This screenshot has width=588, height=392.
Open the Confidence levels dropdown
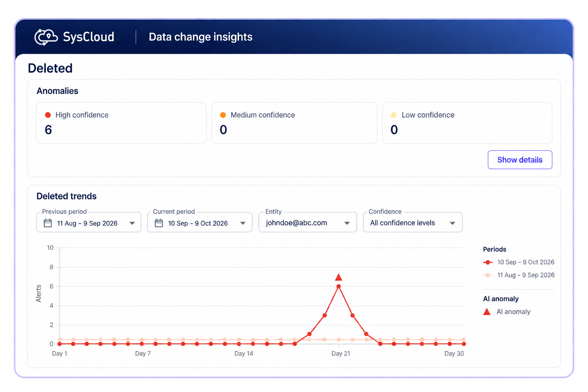click(413, 222)
